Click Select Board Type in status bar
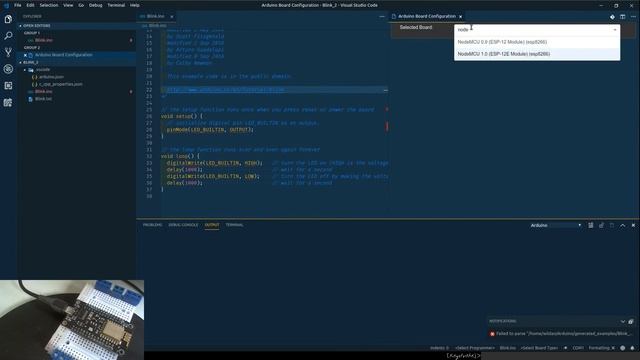This screenshot has width=640, height=360. (x=539, y=348)
